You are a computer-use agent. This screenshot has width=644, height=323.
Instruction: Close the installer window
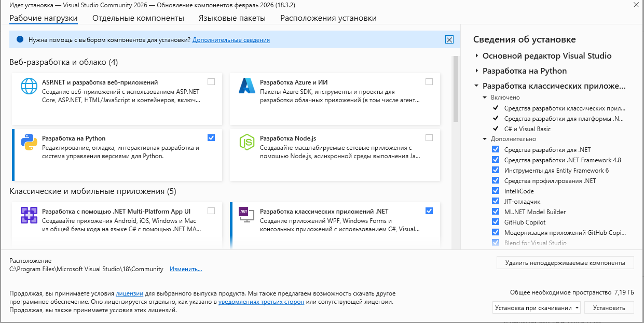636,4
